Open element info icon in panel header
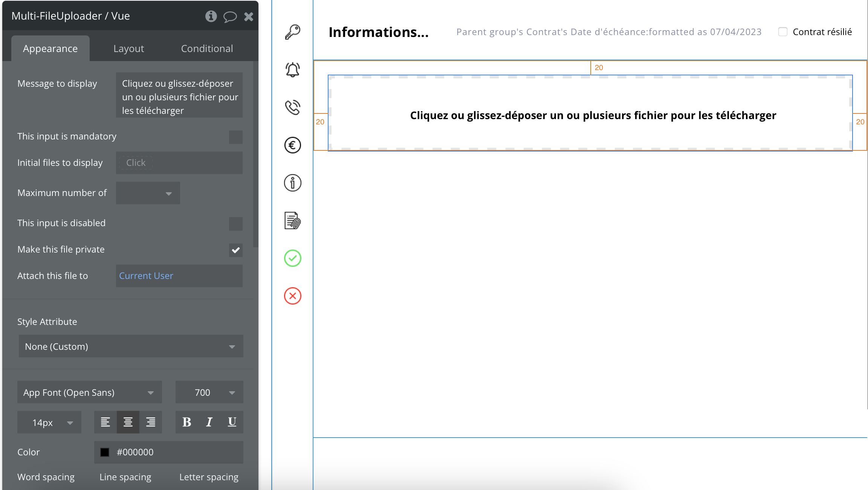 [211, 16]
